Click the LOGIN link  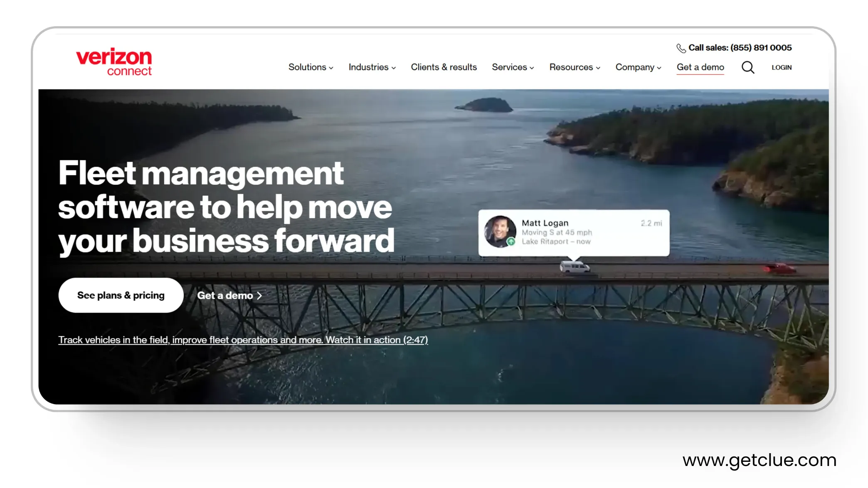pyautogui.click(x=781, y=67)
